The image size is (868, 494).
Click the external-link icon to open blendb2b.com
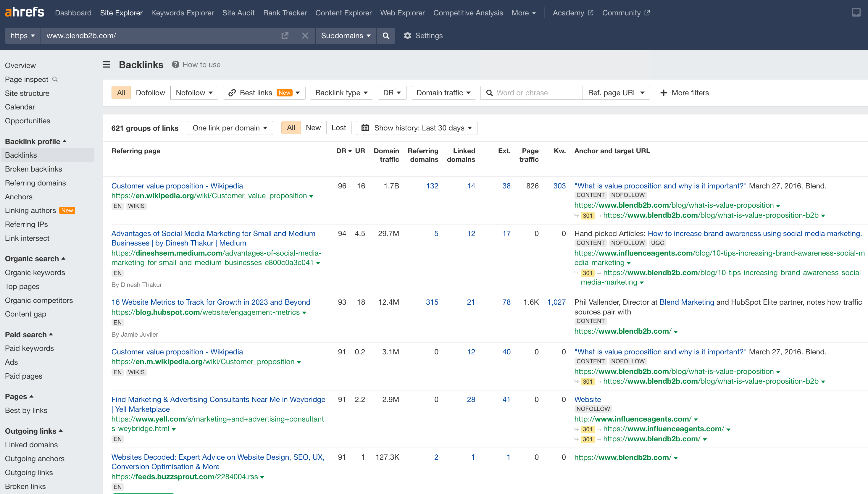coord(285,35)
